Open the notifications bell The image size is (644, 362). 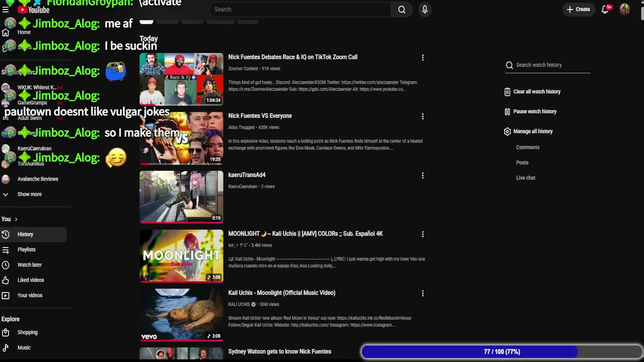pyautogui.click(x=605, y=10)
